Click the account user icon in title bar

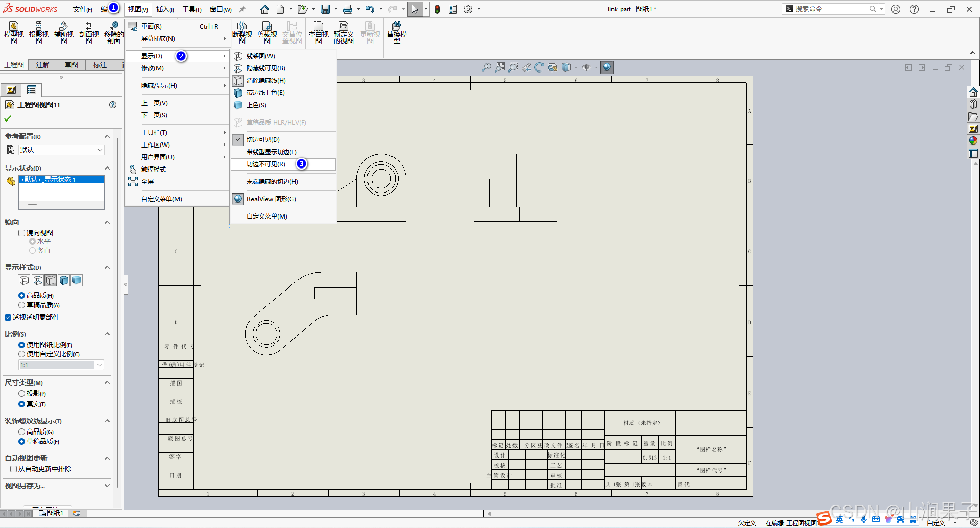pos(896,9)
